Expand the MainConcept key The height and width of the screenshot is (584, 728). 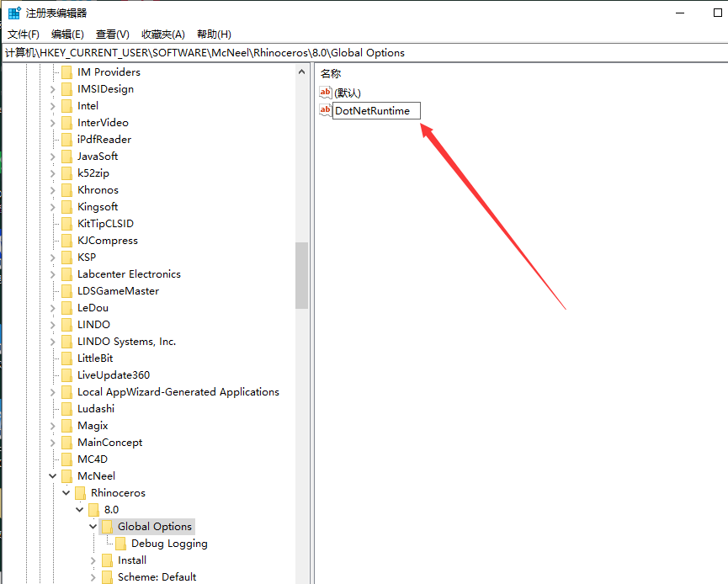pyautogui.click(x=52, y=443)
